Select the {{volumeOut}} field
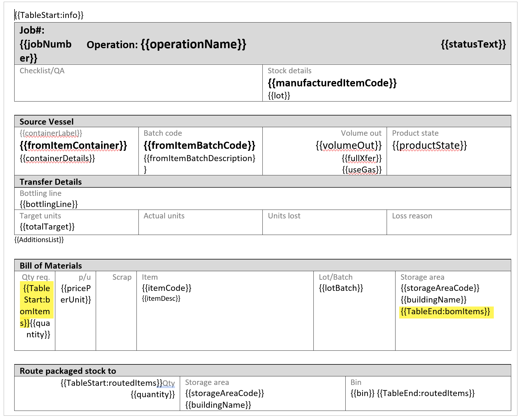This screenshot has width=522, height=420. click(x=348, y=145)
